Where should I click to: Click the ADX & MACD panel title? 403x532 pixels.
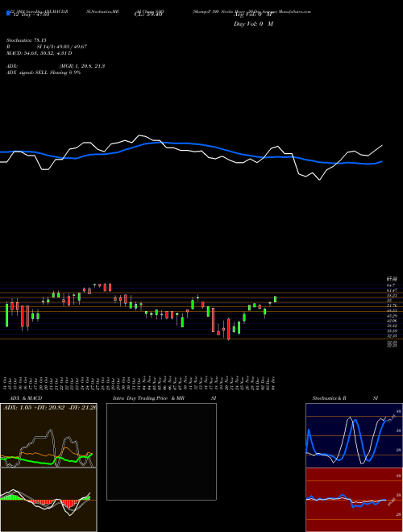(26, 398)
